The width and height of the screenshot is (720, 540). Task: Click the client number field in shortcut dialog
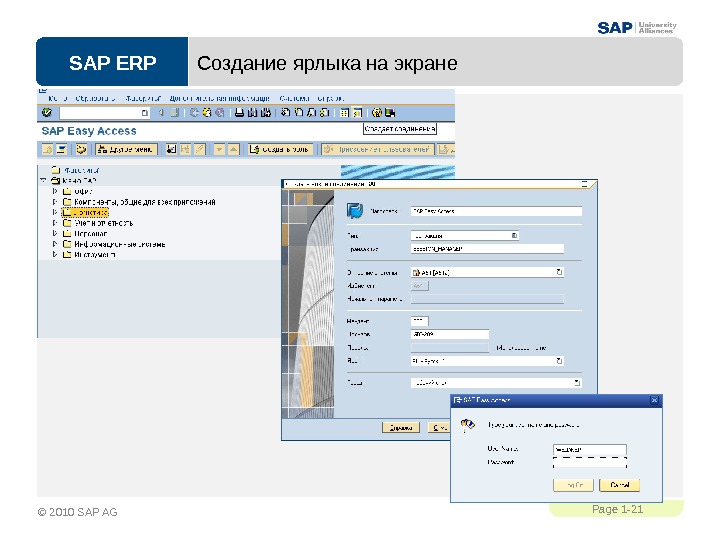419,321
